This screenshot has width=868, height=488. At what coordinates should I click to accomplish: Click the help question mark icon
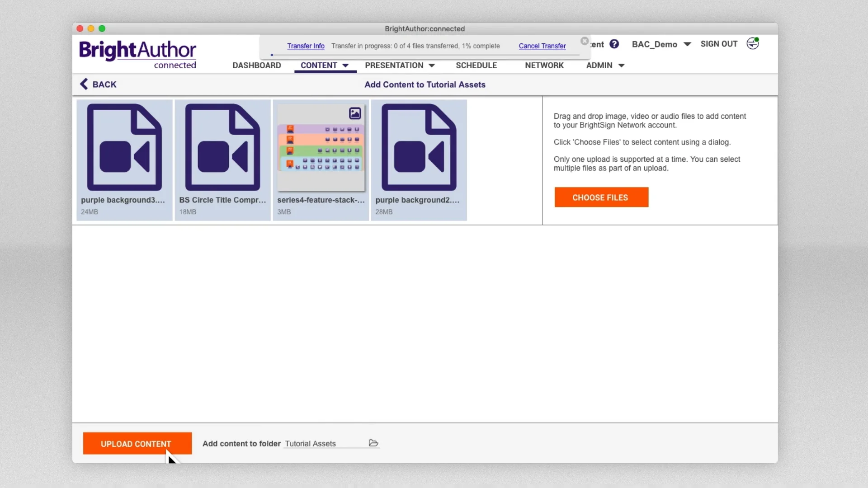[x=614, y=44]
